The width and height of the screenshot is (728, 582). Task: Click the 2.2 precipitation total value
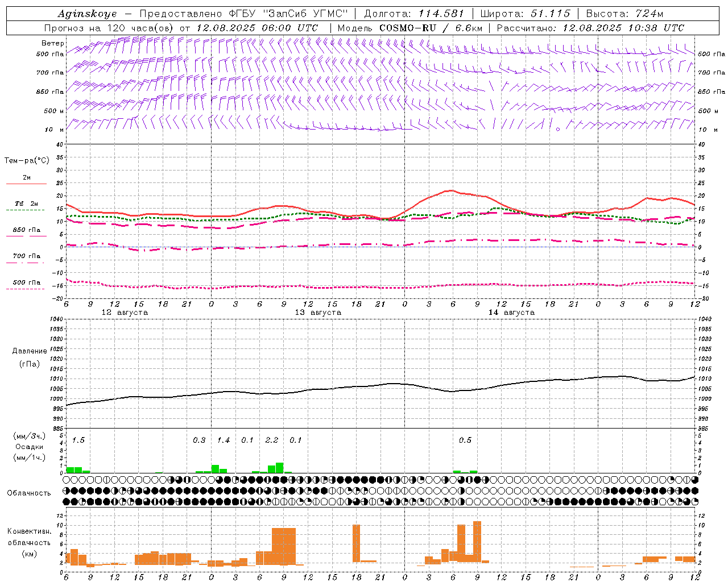pos(272,440)
